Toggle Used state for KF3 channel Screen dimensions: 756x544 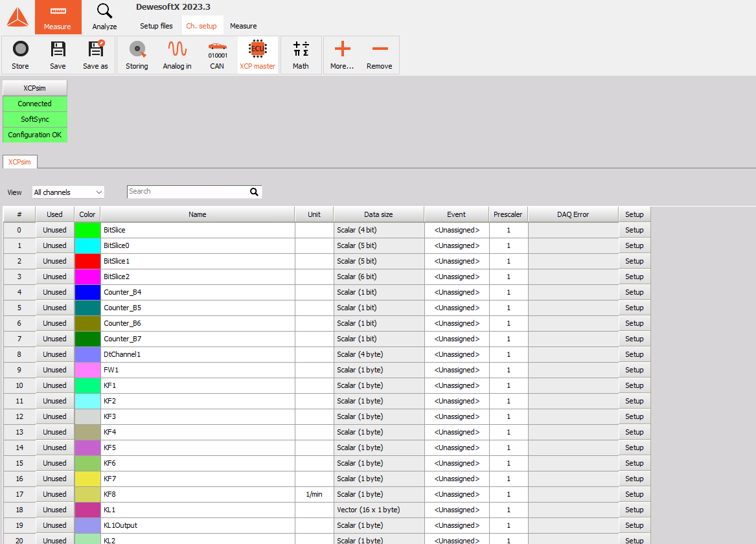point(54,417)
